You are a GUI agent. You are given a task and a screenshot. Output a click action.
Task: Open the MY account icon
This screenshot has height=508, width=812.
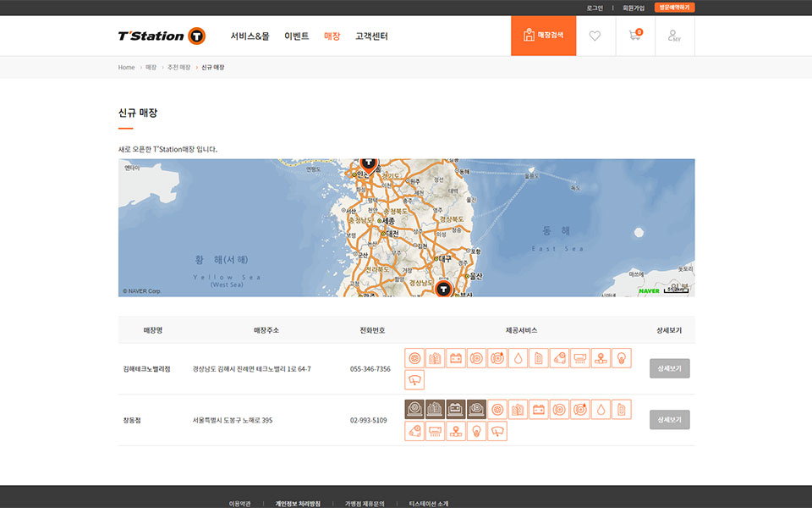[674, 36]
